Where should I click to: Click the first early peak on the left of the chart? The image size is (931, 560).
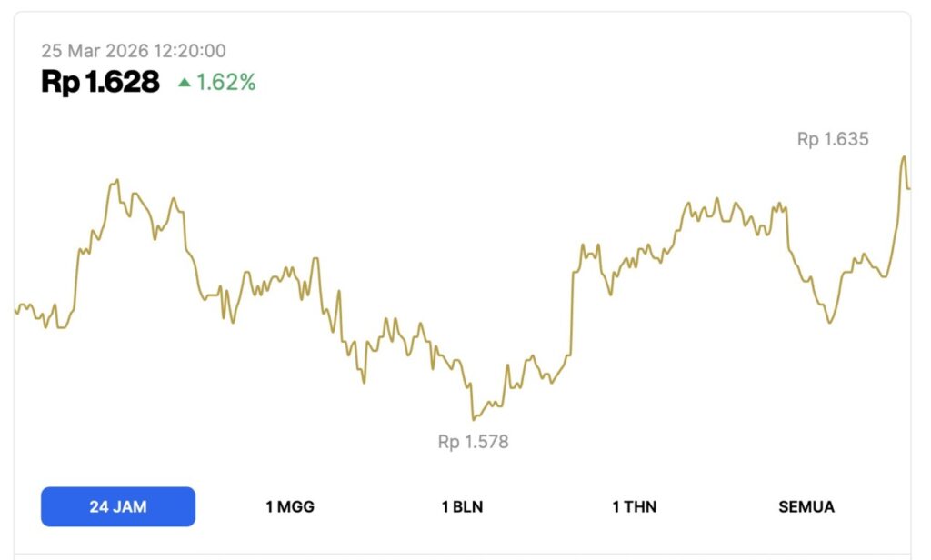click(x=115, y=182)
